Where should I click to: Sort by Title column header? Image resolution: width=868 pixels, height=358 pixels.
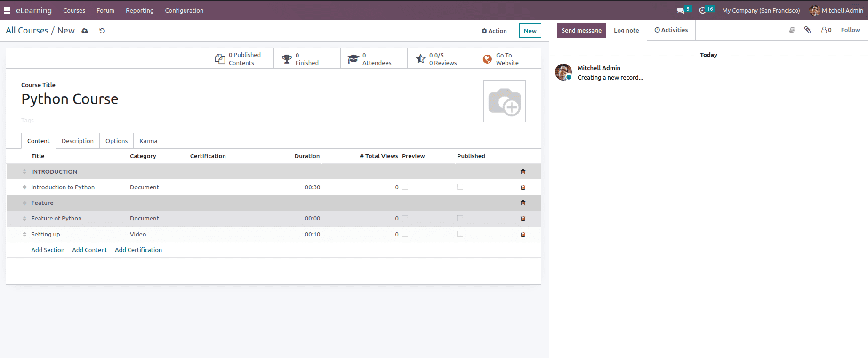click(38, 156)
